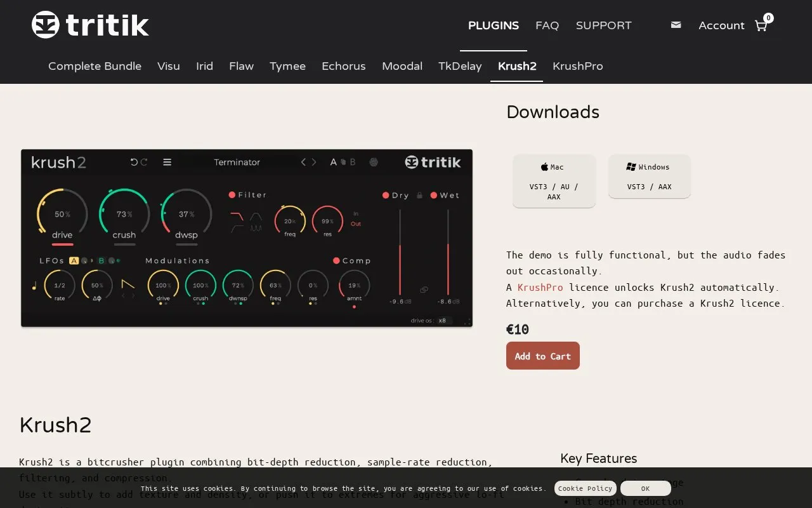Click the Wet level meter slider
The width and height of the screenshot is (812, 508).
pyautogui.click(x=448, y=251)
